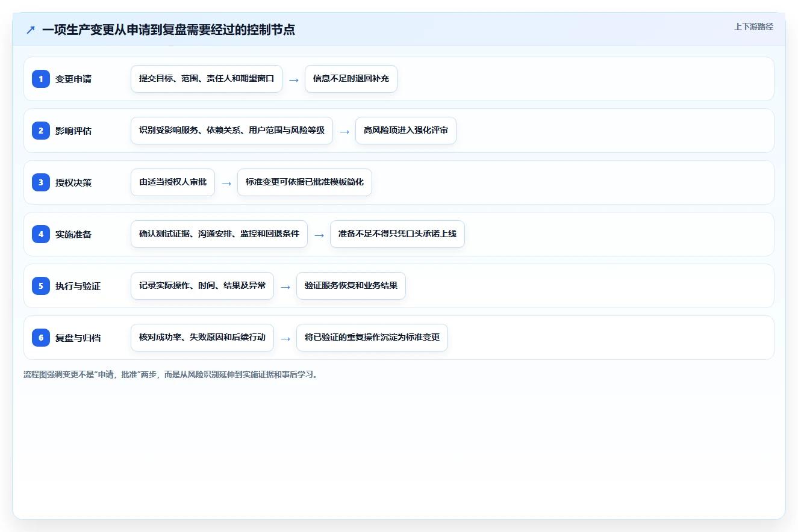This screenshot has height=532, width=798.
Task: Select the 授权决策 step label
Action: tap(73, 182)
